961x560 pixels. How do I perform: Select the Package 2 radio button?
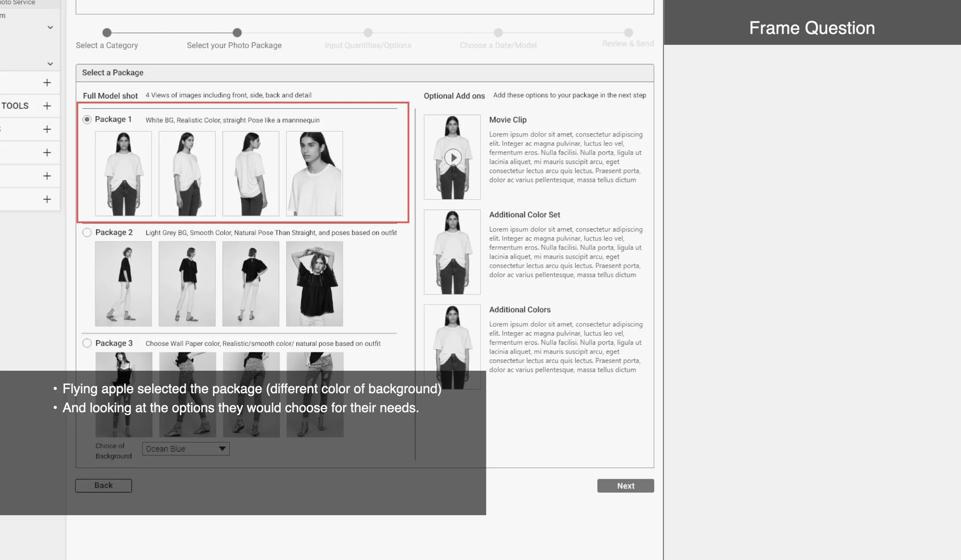87,232
